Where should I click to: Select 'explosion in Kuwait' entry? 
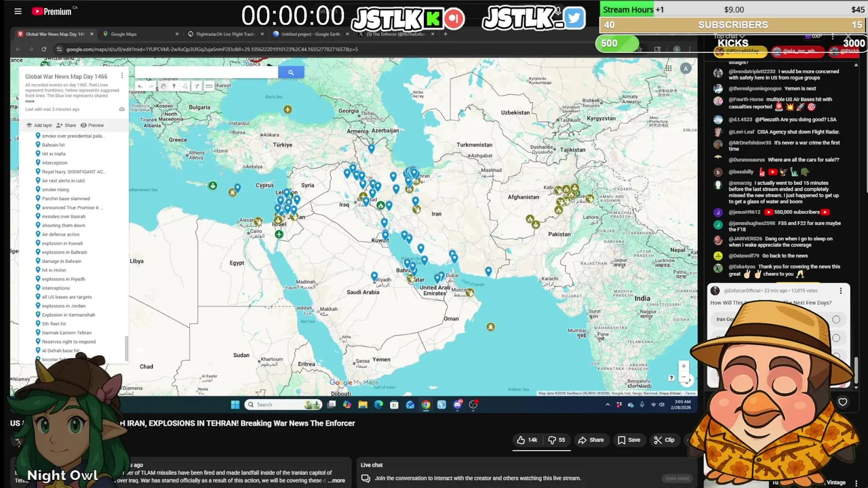pyautogui.click(x=62, y=243)
